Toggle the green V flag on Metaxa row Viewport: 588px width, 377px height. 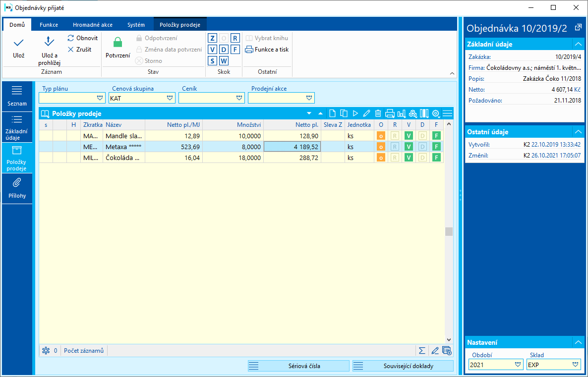tap(409, 147)
